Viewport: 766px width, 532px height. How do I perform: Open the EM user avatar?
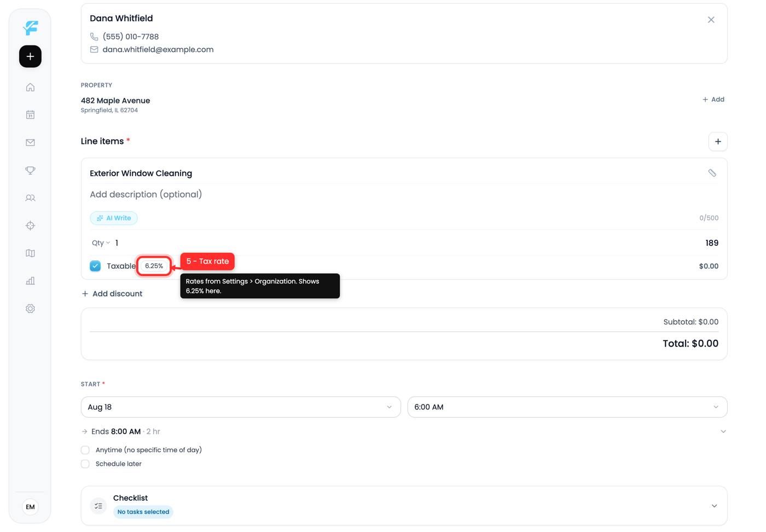click(30, 507)
